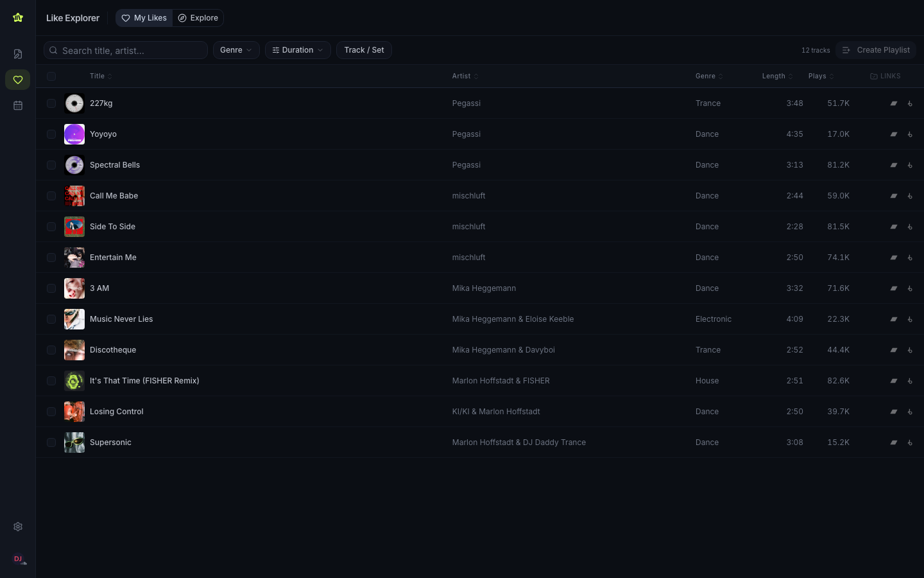The height and width of the screenshot is (578, 924).
Task: Open the Bandcamp link for 227kg
Action: 893,103
